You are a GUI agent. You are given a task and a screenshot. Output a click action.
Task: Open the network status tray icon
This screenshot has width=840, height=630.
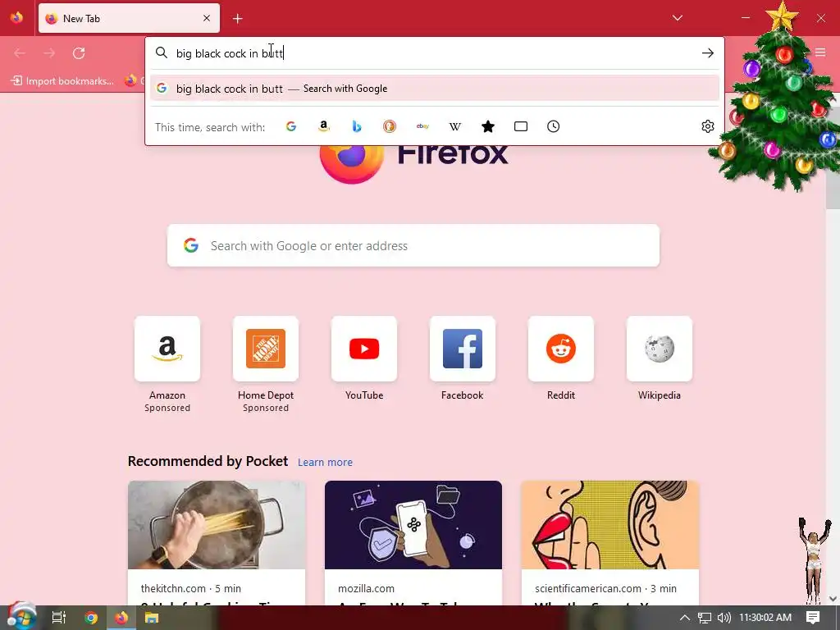pyautogui.click(x=705, y=618)
